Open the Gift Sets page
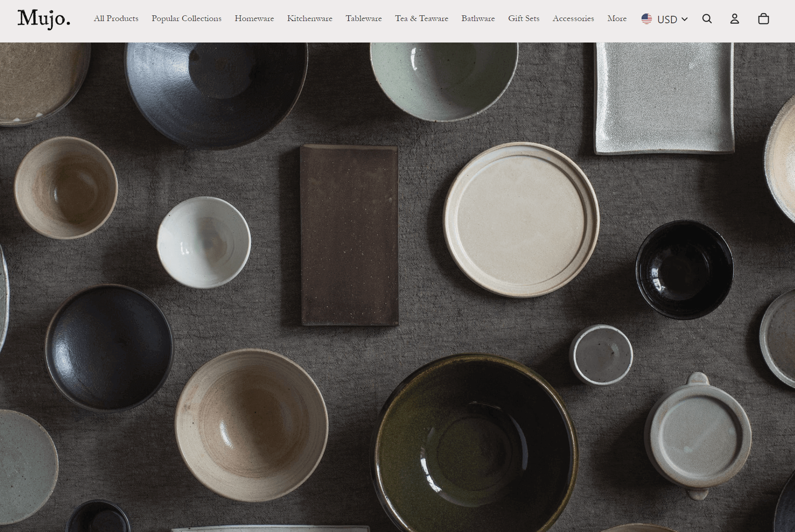Image resolution: width=795 pixels, height=532 pixels. pyautogui.click(x=524, y=19)
